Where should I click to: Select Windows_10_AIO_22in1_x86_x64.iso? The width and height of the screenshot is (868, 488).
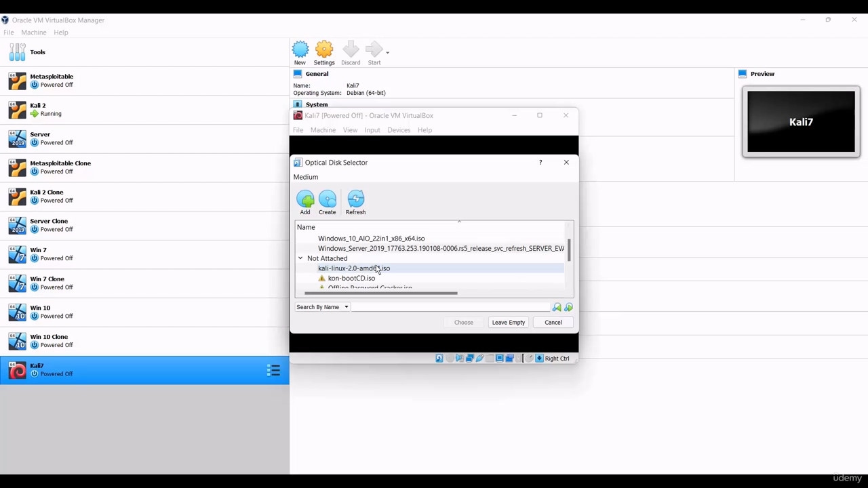[x=372, y=239]
